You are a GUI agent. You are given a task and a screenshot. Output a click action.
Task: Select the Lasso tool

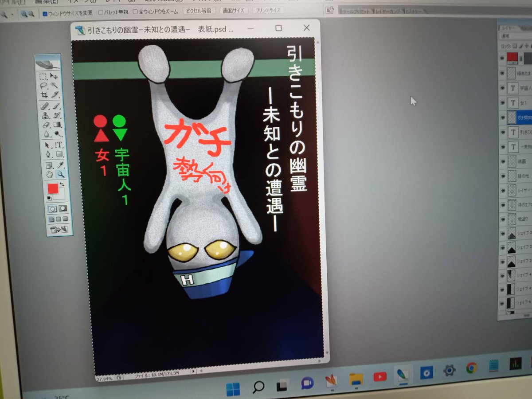(43, 85)
